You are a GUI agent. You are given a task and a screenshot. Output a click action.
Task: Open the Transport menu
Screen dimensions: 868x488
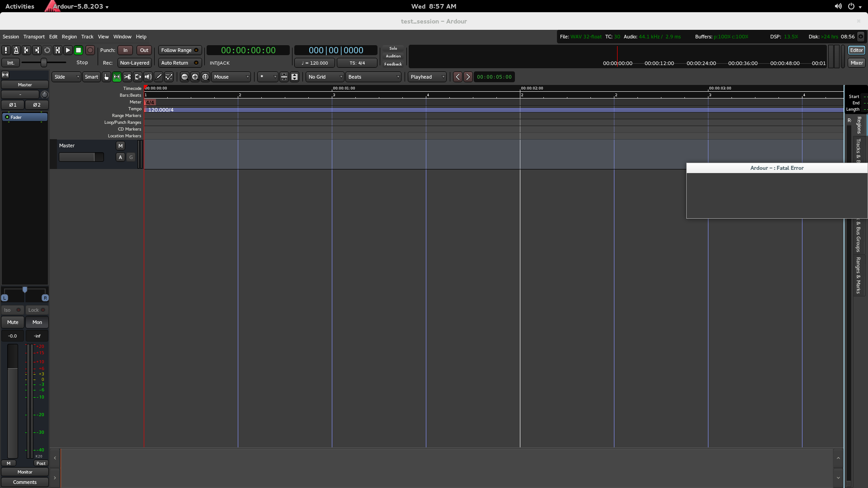[x=34, y=37]
